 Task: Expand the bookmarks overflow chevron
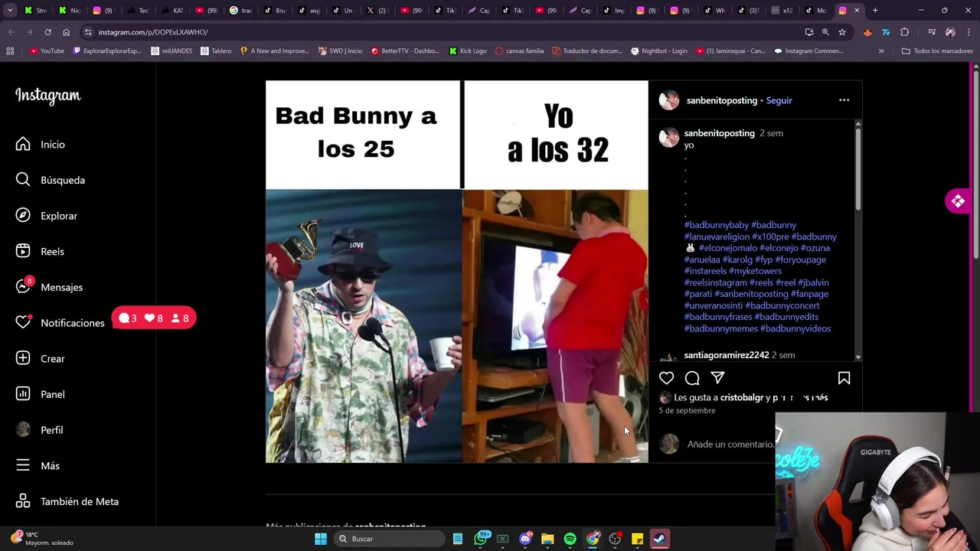[x=881, y=51]
